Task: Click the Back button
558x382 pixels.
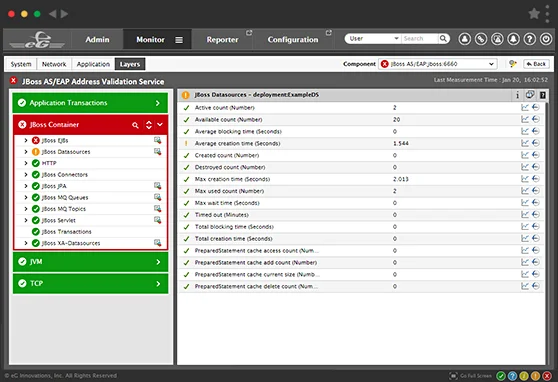Action: pyautogui.click(x=536, y=64)
